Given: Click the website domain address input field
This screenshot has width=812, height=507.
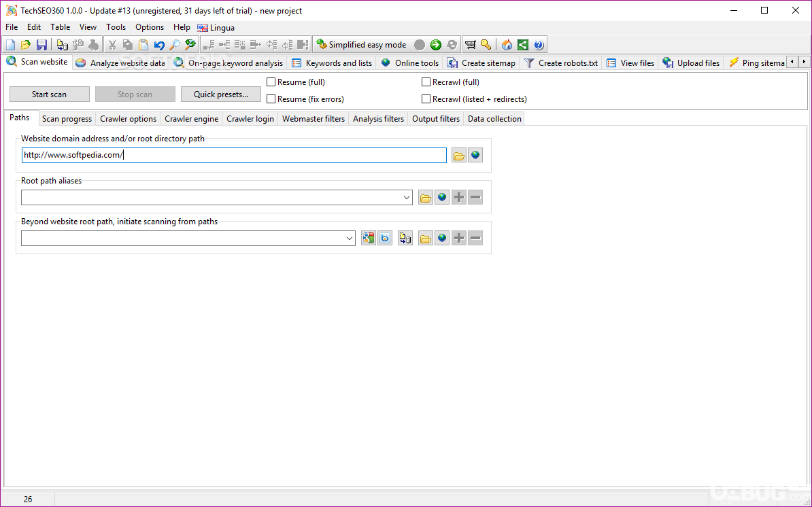Looking at the screenshot, I should [234, 155].
